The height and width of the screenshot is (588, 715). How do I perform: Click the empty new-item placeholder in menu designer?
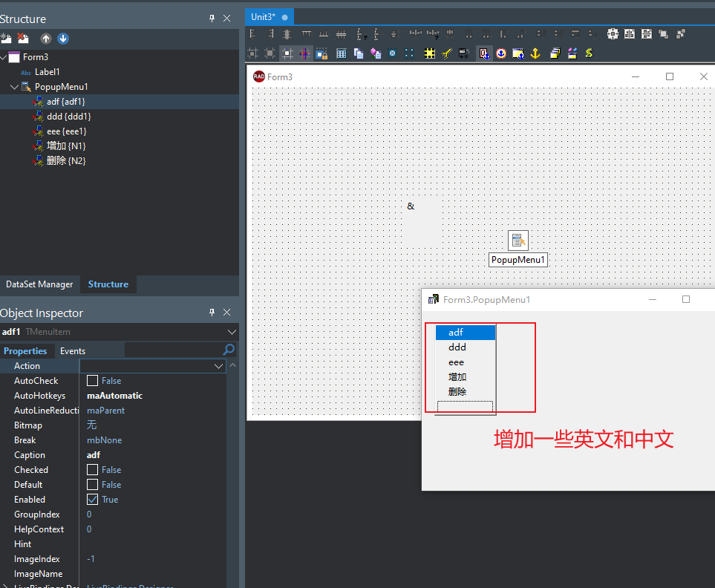pyautogui.click(x=465, y=406)
